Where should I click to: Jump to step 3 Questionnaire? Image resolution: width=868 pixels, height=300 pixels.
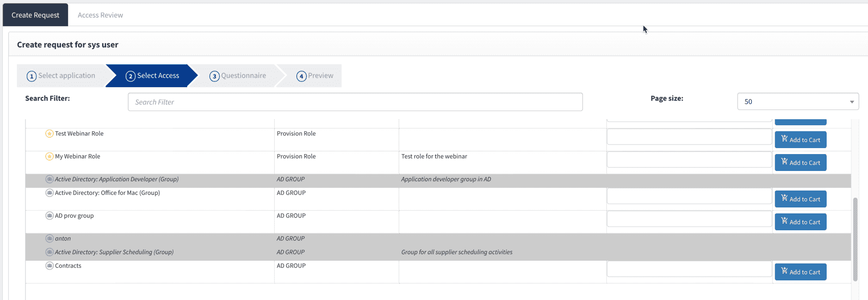click(238, 76)
